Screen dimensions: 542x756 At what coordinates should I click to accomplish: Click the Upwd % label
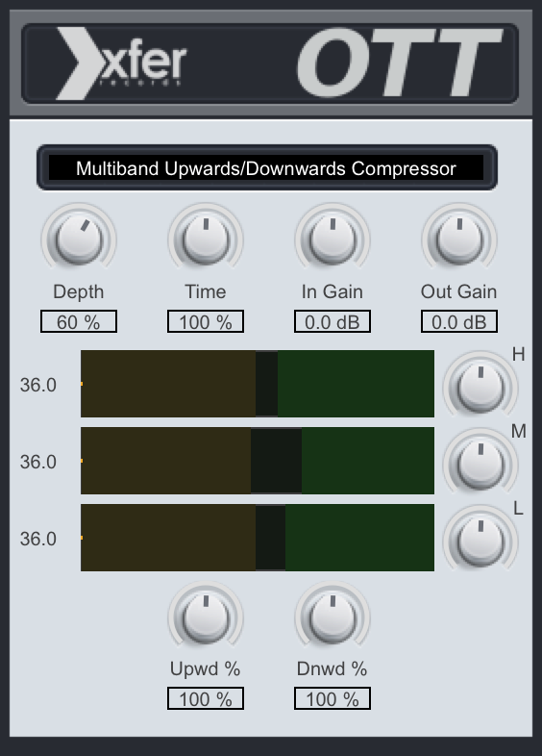206,668
